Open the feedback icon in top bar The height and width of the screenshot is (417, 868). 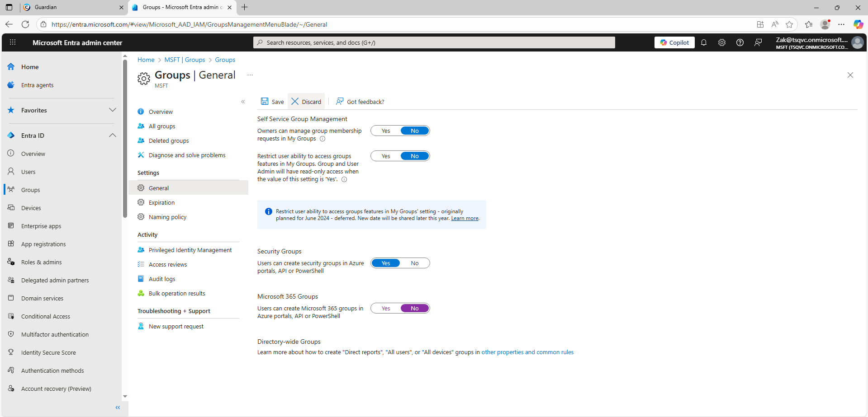[758, 42]
